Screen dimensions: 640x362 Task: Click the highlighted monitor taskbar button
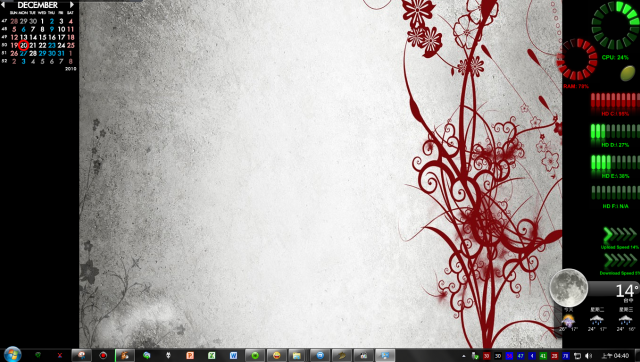point(385,355)
